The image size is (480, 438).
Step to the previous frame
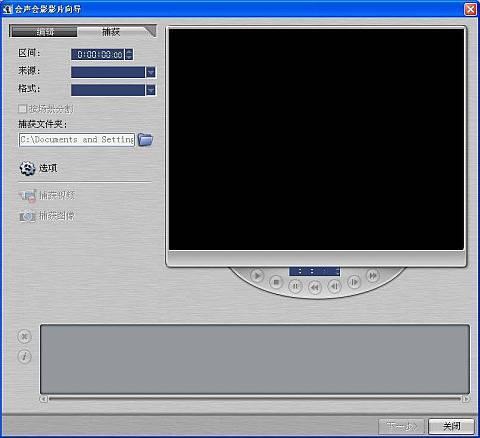(x=334, y=286)
